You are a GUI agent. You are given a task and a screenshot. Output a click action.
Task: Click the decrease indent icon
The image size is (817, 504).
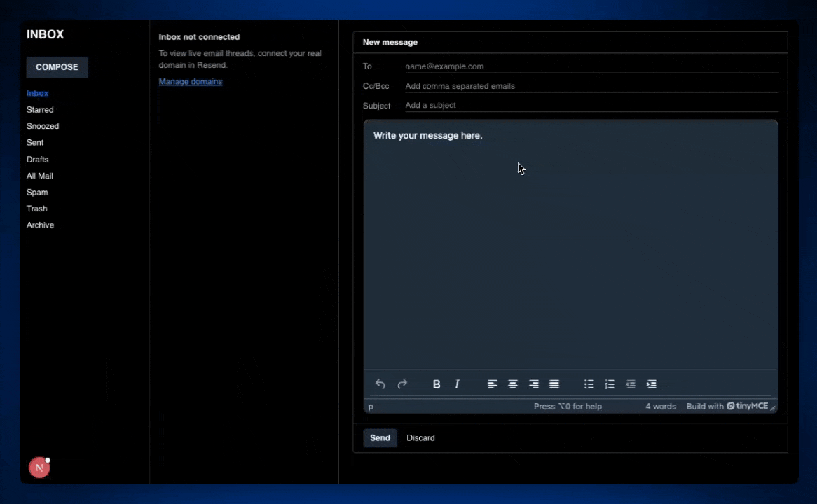tap(630, 384)
